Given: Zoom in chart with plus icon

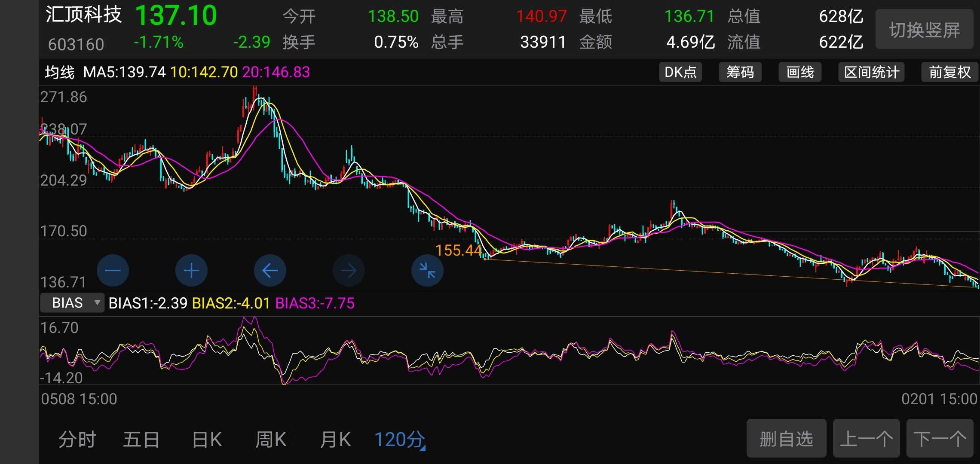Looking at the screenshot, I should coord(191,271).
